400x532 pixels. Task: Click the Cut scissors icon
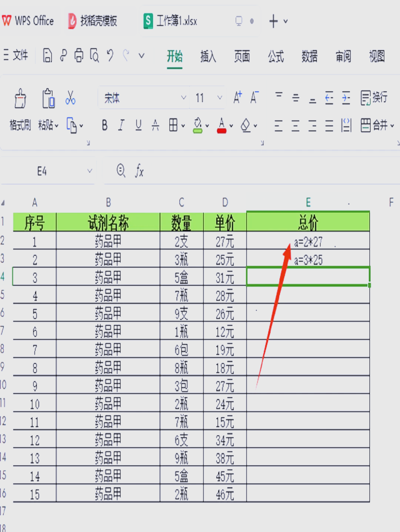[x=70, y=99]
